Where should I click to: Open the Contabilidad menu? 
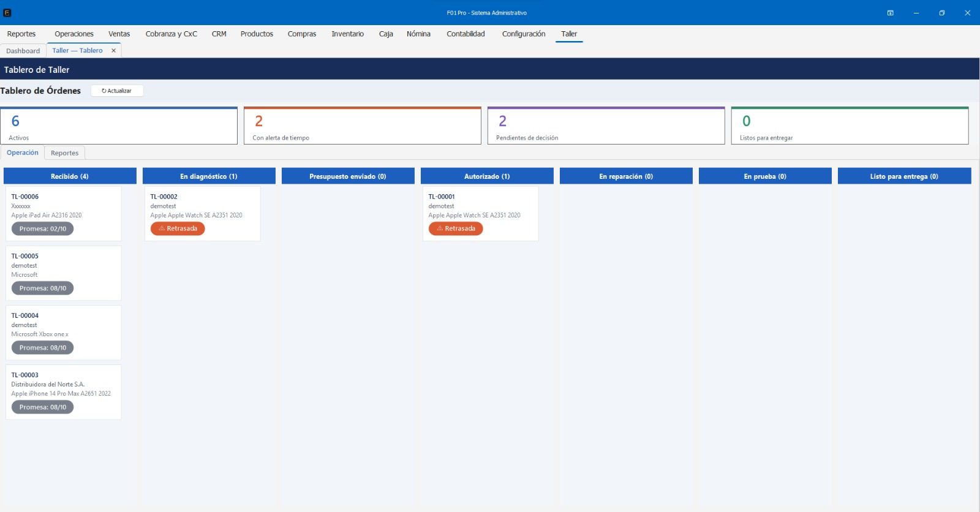pyautogui.click(x=466, y=34)
